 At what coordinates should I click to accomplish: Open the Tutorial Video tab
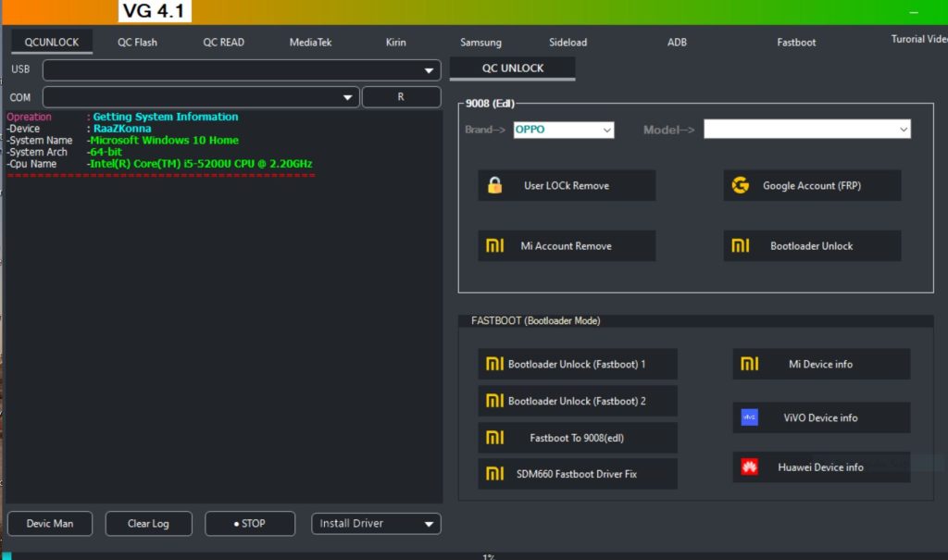(919, 39)
